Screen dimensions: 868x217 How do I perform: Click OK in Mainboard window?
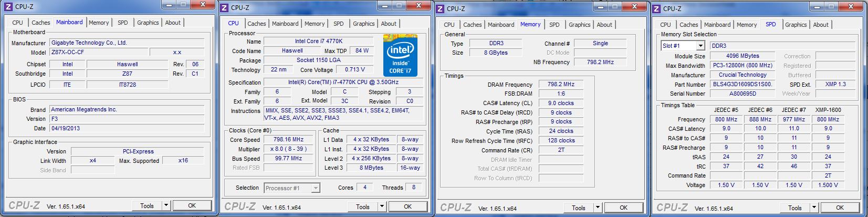[192, 206]
